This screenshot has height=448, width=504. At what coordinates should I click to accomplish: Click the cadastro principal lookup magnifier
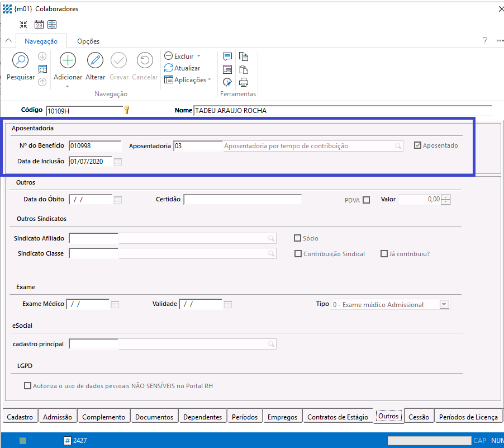tap(272, 345)
